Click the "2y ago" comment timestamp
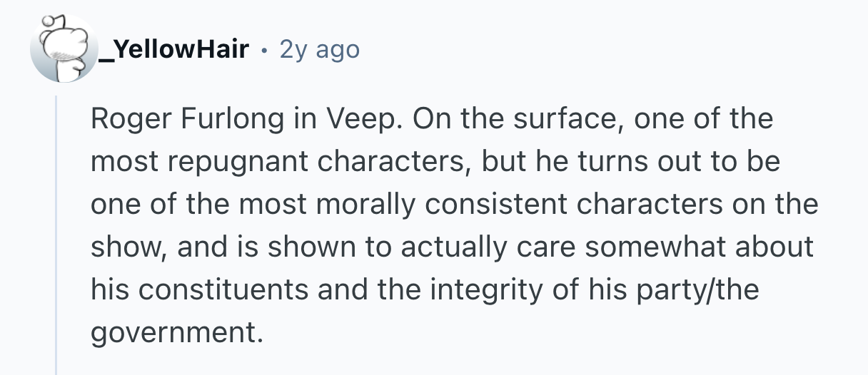The height and width of the screenshot is (375, 868). coord(319,49)
